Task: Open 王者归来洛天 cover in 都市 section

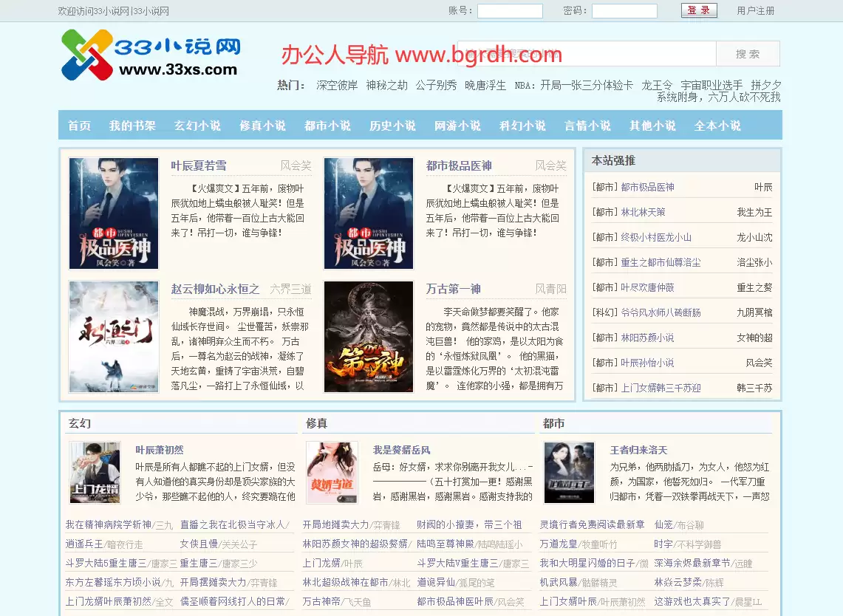Action: (x=570, y=473)
